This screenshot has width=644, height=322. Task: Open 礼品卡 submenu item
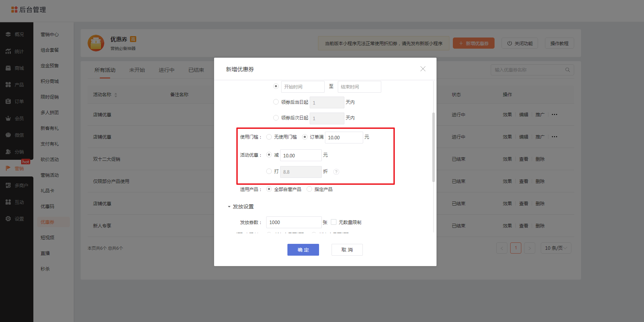[x=47, y=191]
